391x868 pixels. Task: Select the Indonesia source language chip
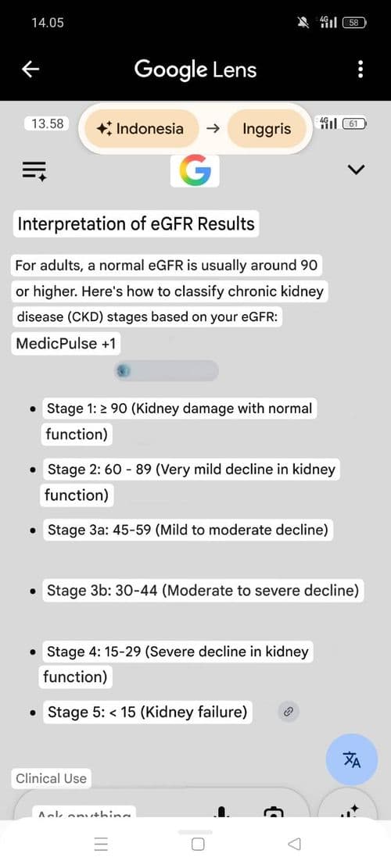tap(139, 128)
